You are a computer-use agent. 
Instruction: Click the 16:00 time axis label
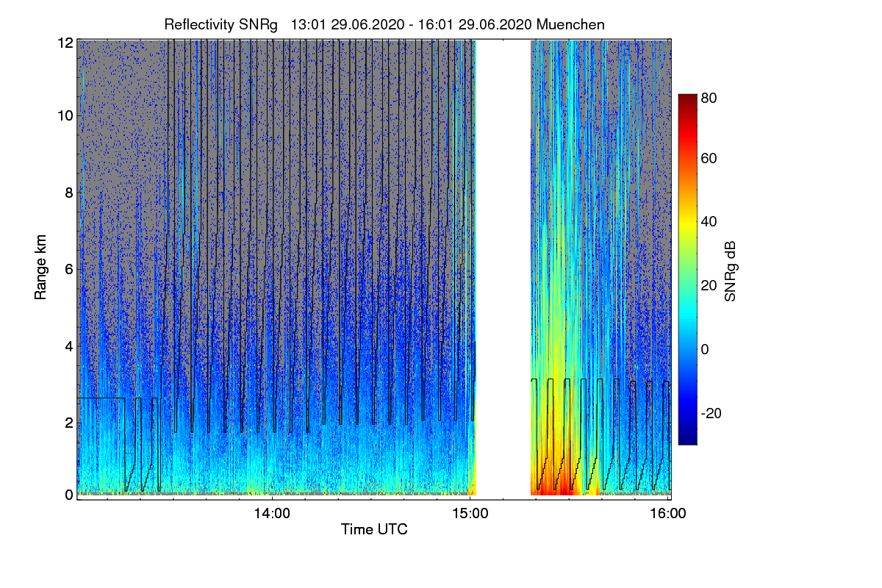point(668,514)
